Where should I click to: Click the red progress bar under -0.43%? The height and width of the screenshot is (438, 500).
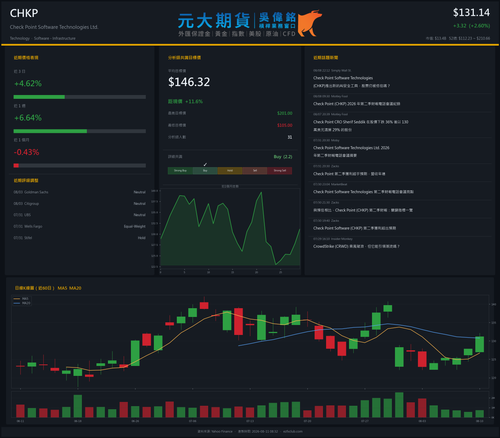pos(16,166)
